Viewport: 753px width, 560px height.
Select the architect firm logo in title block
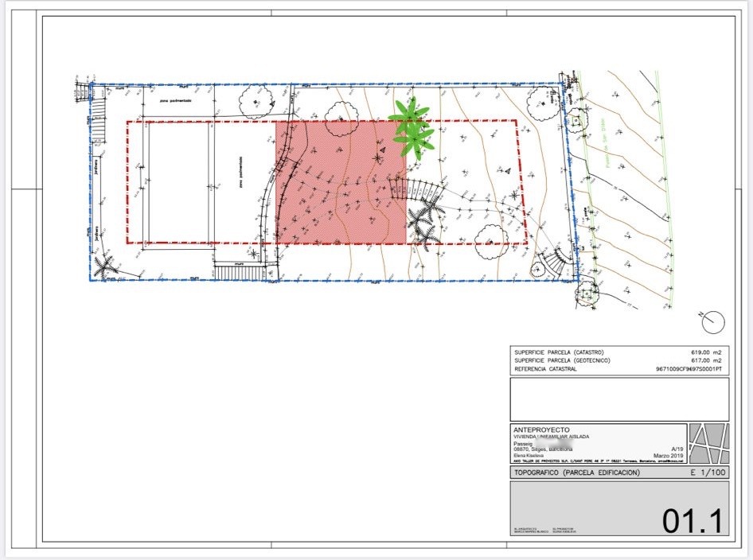(x=708, y=444)
